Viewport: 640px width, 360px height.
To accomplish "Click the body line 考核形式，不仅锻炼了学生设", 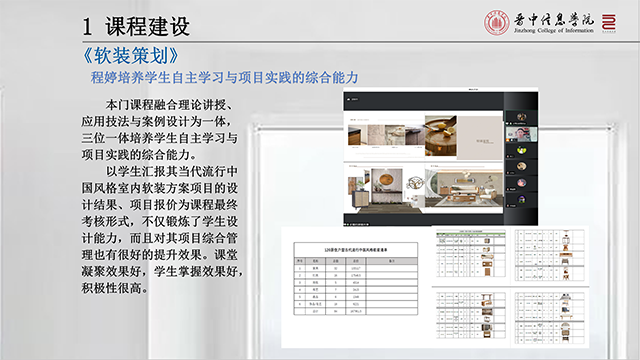I will click(x=159, y=221).
